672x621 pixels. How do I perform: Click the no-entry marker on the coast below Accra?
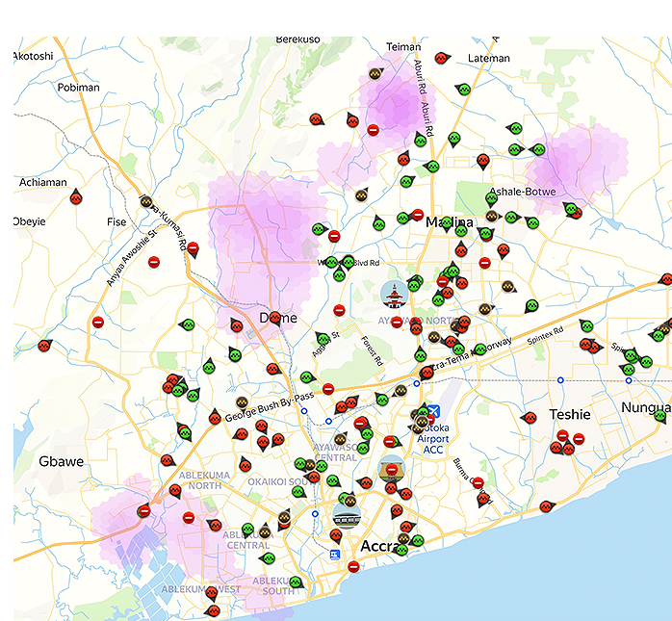click(353, 567)
